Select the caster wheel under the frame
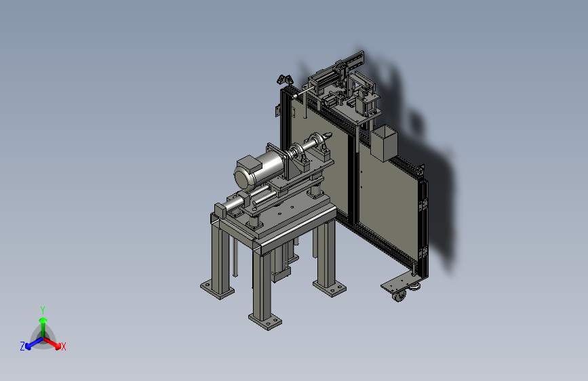Image resolution: width=588 pixels, height=381 pixels. [399, 296]
